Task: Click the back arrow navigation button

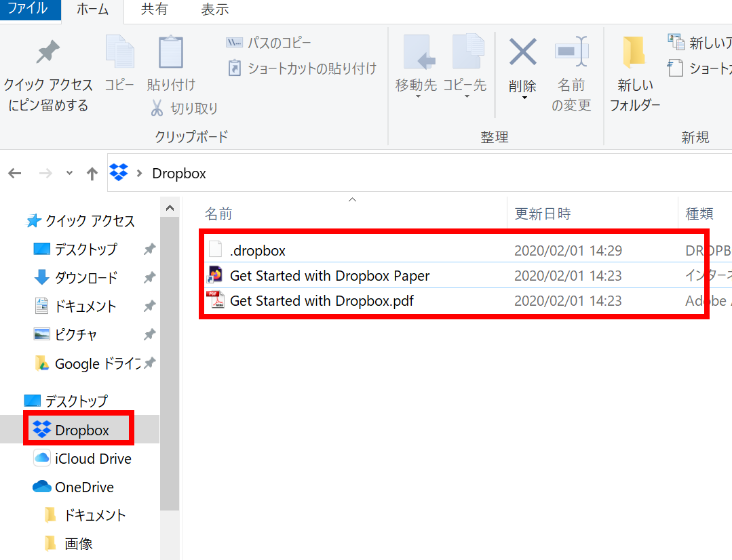Action: (15, 174)
